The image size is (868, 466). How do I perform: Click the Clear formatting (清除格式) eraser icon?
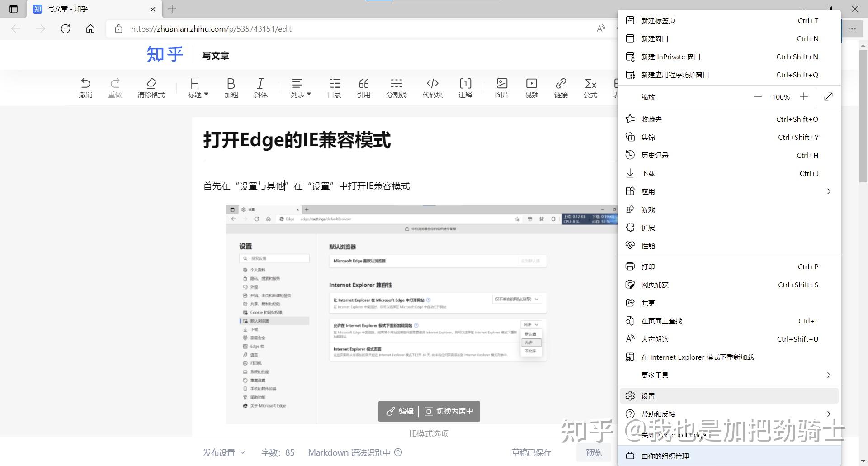(x=151, y=88)
